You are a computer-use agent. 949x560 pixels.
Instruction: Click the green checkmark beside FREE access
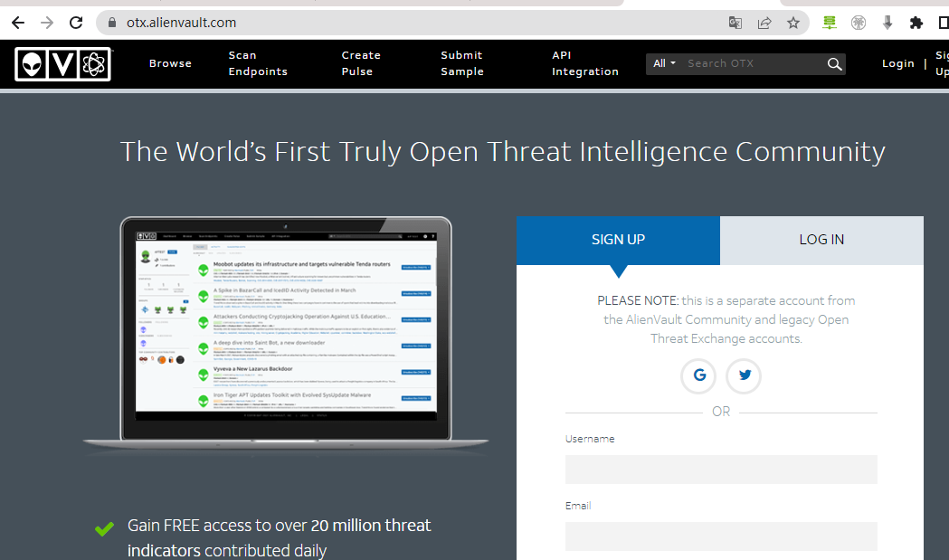[104, 529]
